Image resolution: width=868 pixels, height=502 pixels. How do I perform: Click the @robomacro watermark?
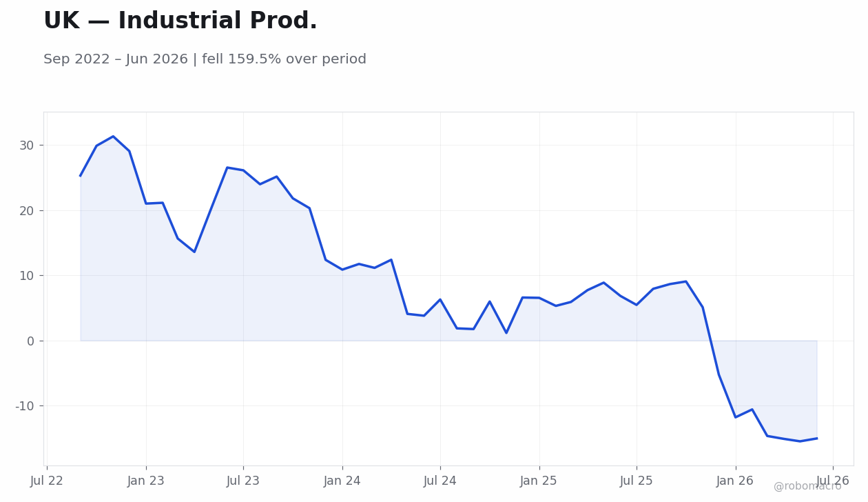(807, 486)
